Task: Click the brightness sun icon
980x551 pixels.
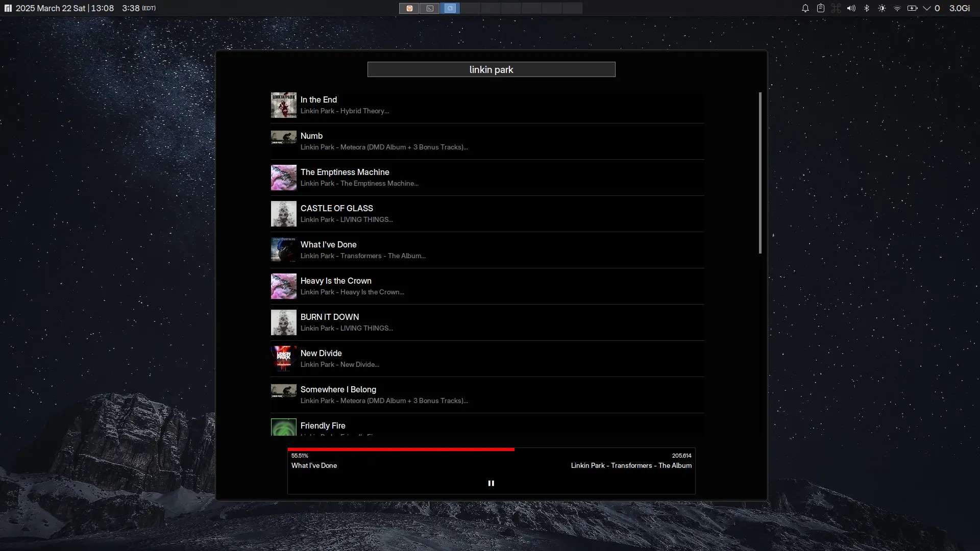Action: coord(882,8)
